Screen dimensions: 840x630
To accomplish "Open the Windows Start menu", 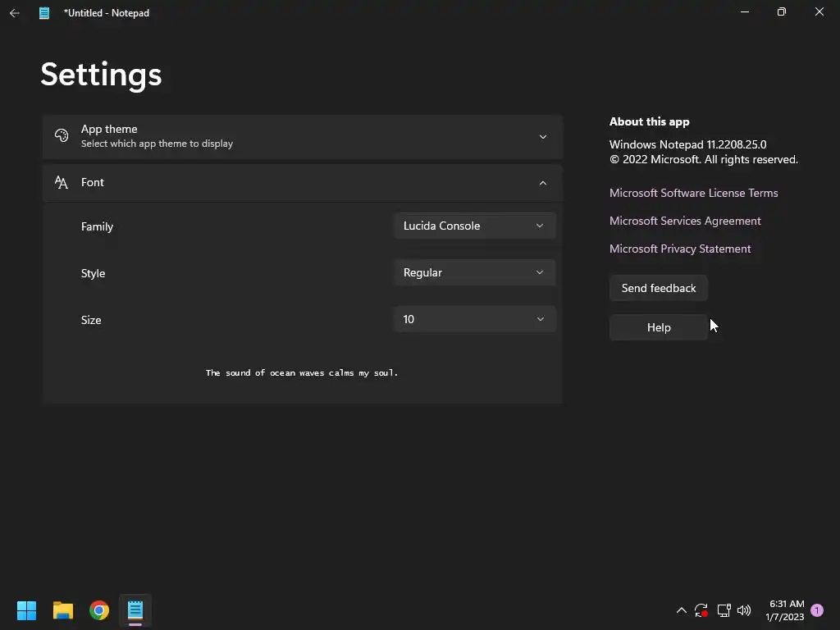I will tap(27, 610).
